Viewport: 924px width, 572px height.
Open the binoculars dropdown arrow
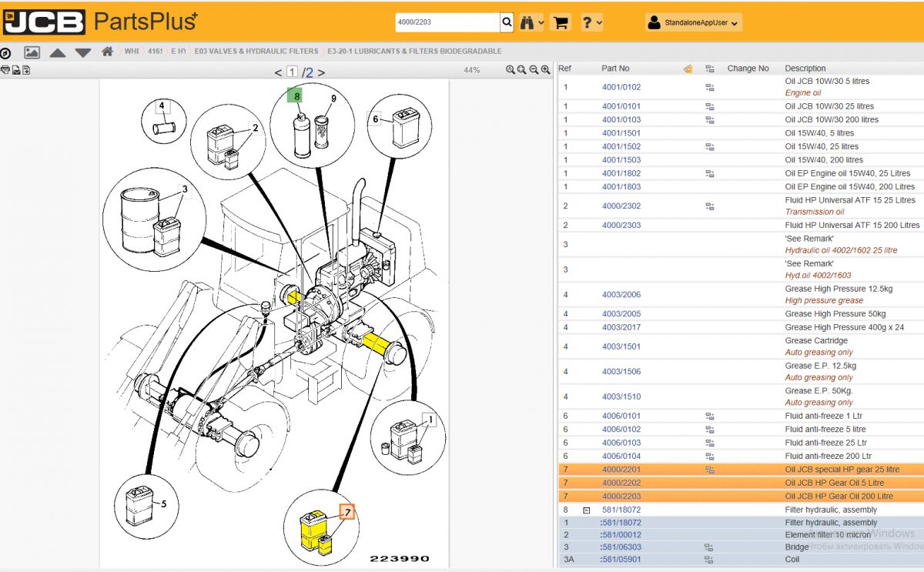click(541, 23)
